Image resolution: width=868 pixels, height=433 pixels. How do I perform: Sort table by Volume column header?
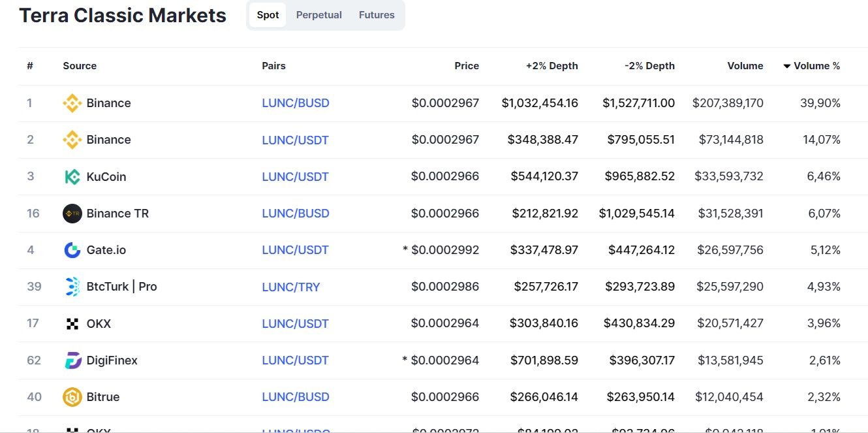[x=745, y=66]
